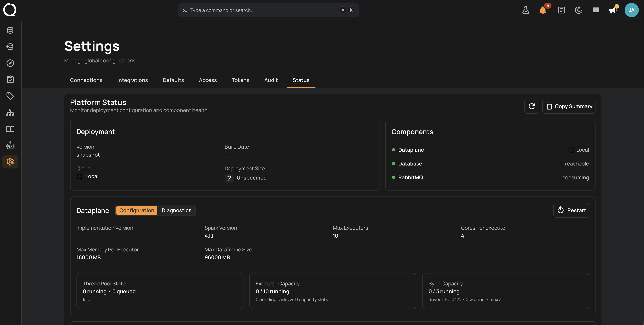
Task: Select the Status tab
Action: pyautogui.click(x=301, y=80)
